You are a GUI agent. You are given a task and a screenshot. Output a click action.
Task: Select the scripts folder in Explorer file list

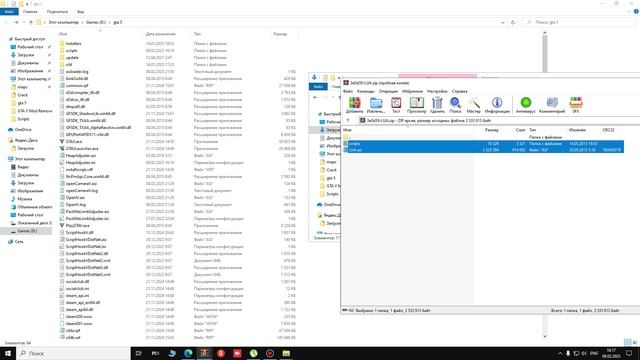pyautogui.click(x=71, y=51)
